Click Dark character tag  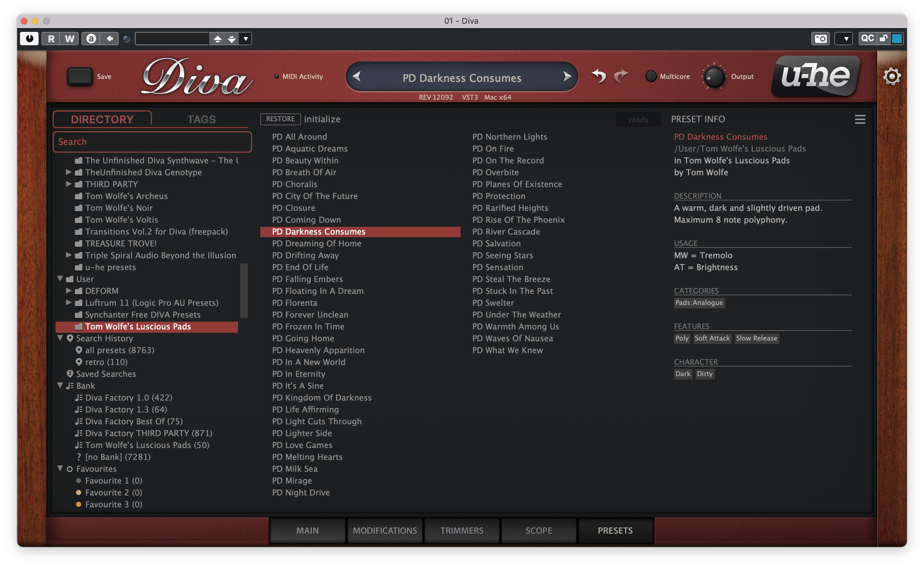click(x=683, y=374)
